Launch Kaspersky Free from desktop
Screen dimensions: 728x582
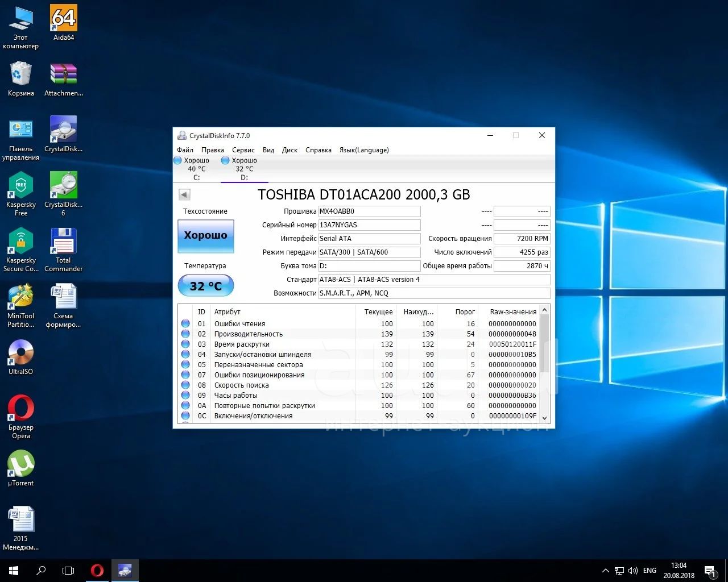21,194
